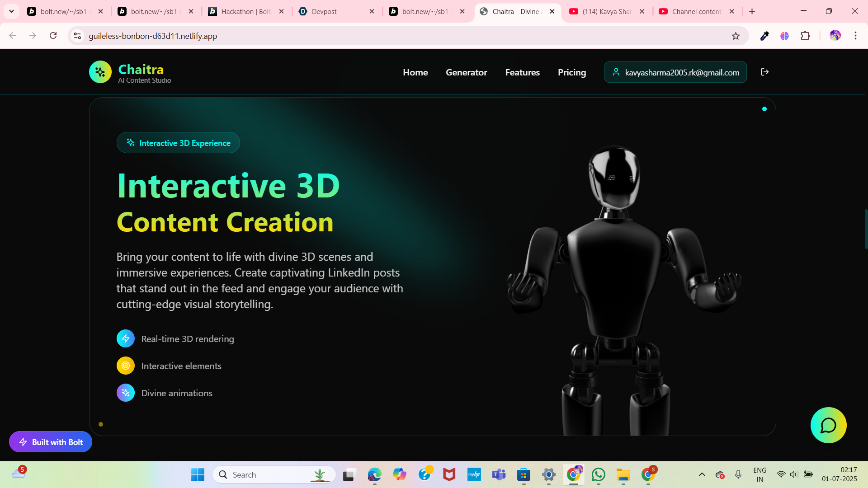Click the eyedropper extension icon

click(764, 36)
